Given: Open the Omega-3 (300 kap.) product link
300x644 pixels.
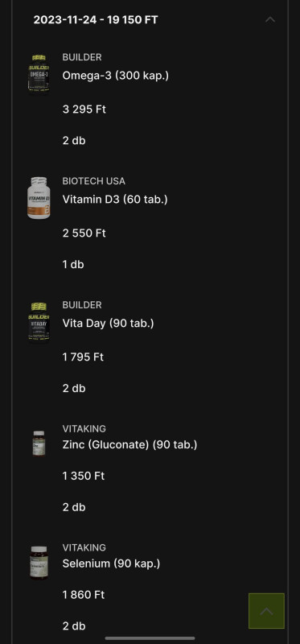Looking at the screenshot, I should 115,76.
